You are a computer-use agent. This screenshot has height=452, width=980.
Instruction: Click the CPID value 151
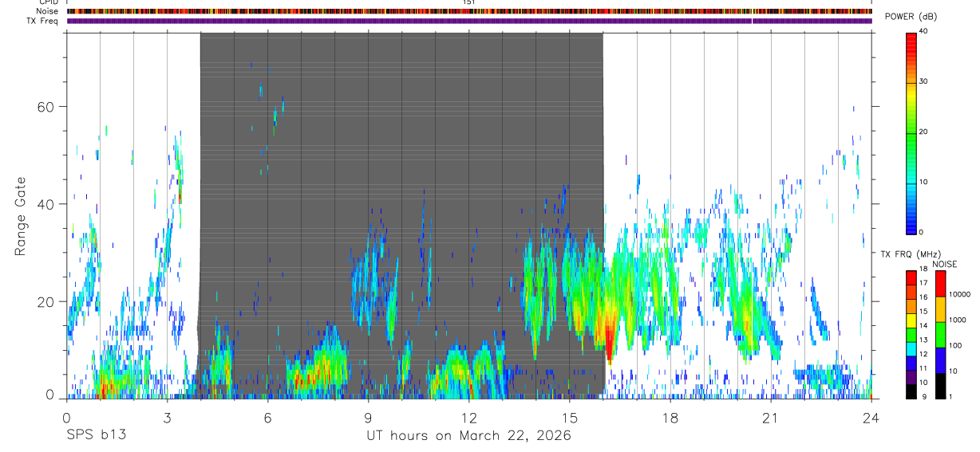(x=469, y=2)
